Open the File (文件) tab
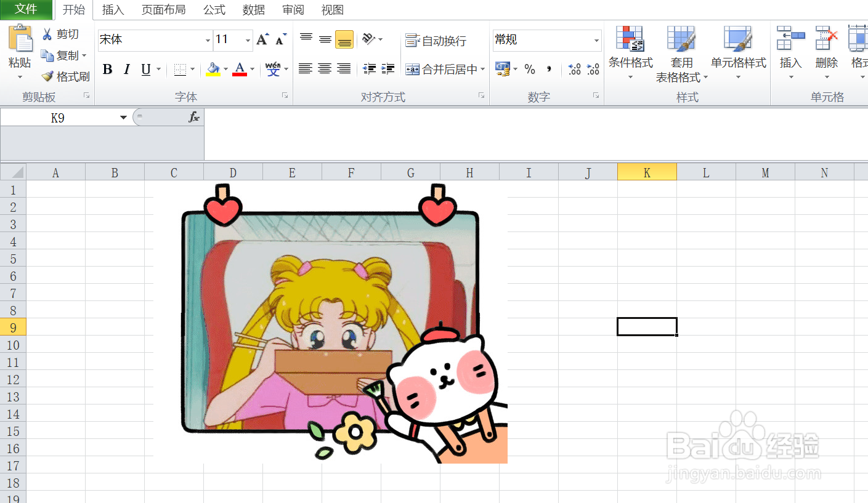 point(26,9)
